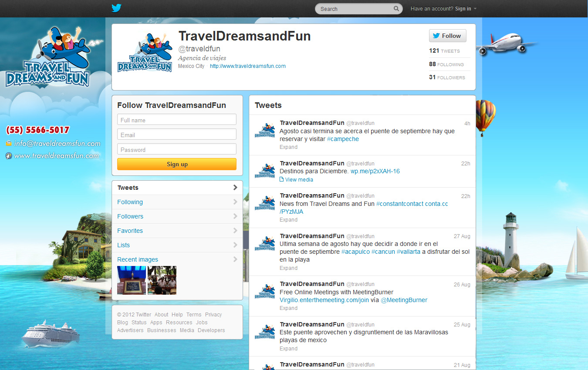Click avatar on the #constantcontact tweet
The width and height of the screenshot is (588, 370).
tap(265, 203)
